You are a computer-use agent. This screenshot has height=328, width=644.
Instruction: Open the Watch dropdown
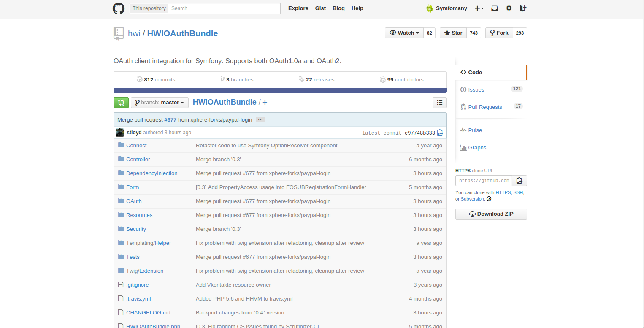pos(404,33)
